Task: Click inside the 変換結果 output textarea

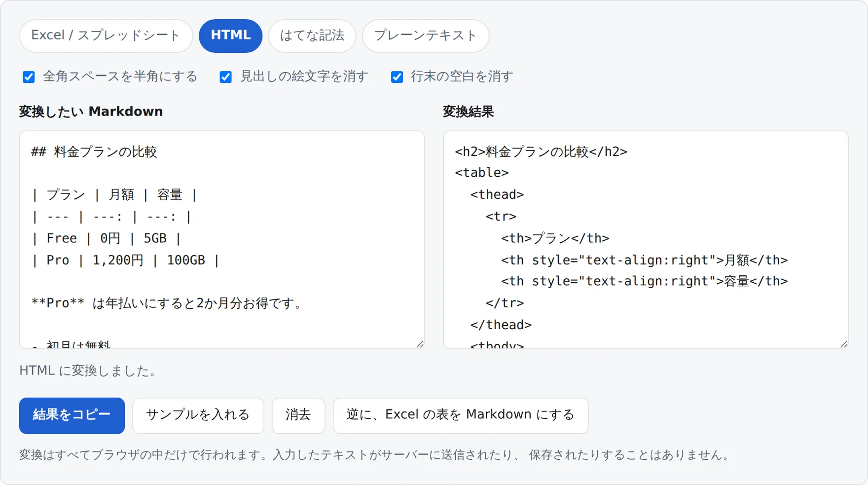Action: (646, 240)
